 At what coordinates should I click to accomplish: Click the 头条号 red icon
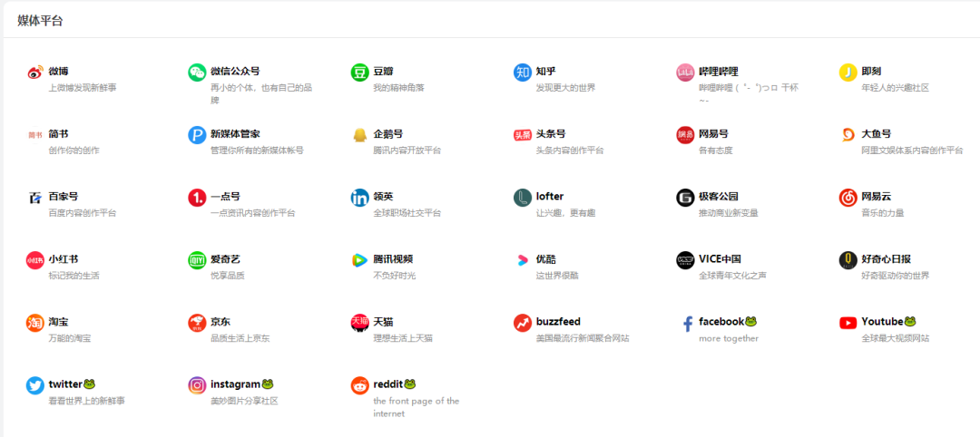click(523, 135)
